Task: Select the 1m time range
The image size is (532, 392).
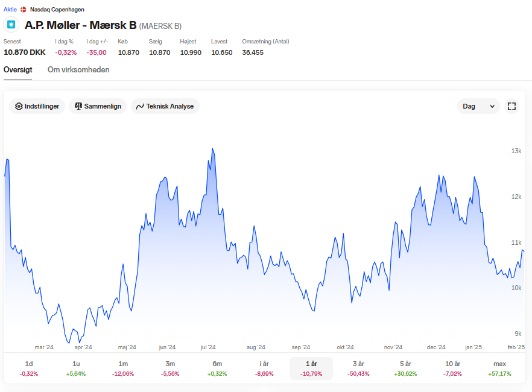Action: click(x=123, y=368)
